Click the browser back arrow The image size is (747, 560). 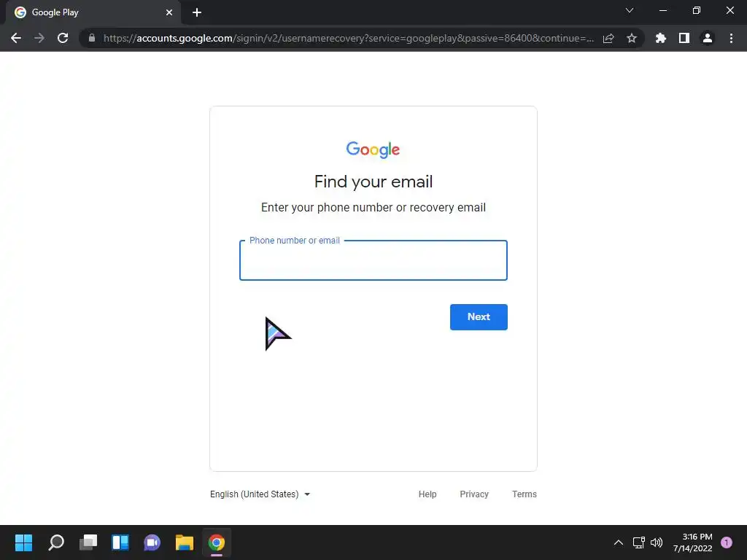pyautogui.click(x=16, y=38)
